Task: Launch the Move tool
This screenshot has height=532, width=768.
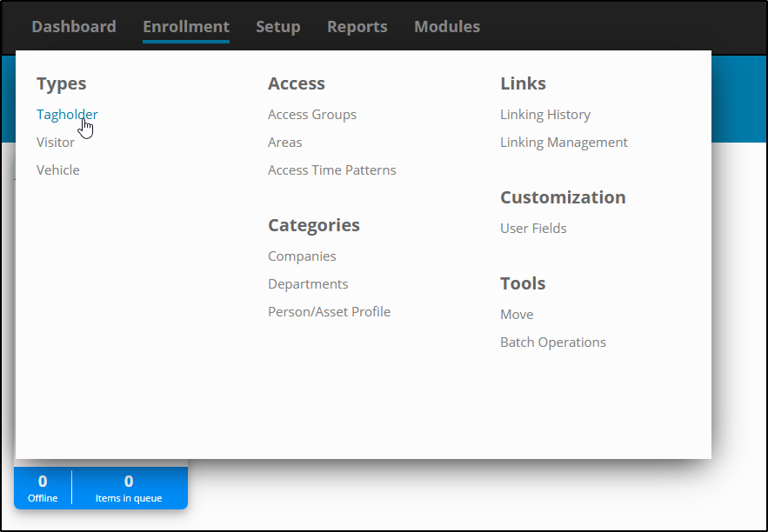Action: [x=517, y=315]
